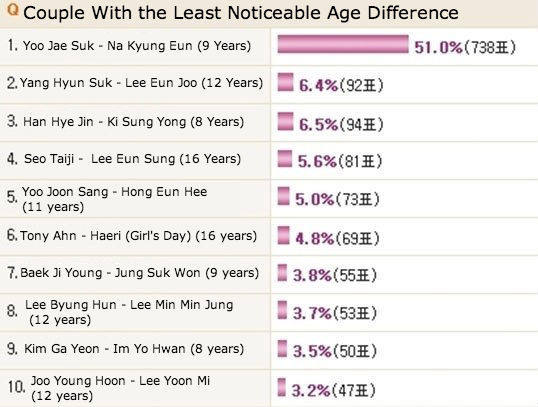Viewport: 538px width, 407px height.
Task: Click the 5.0% result bar
Action: [283, 196]
